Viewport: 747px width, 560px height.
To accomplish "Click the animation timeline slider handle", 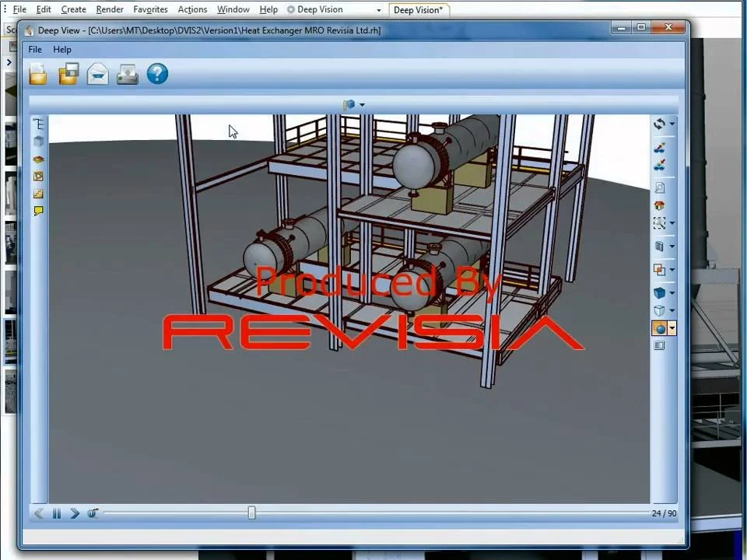I will (251, 513).
